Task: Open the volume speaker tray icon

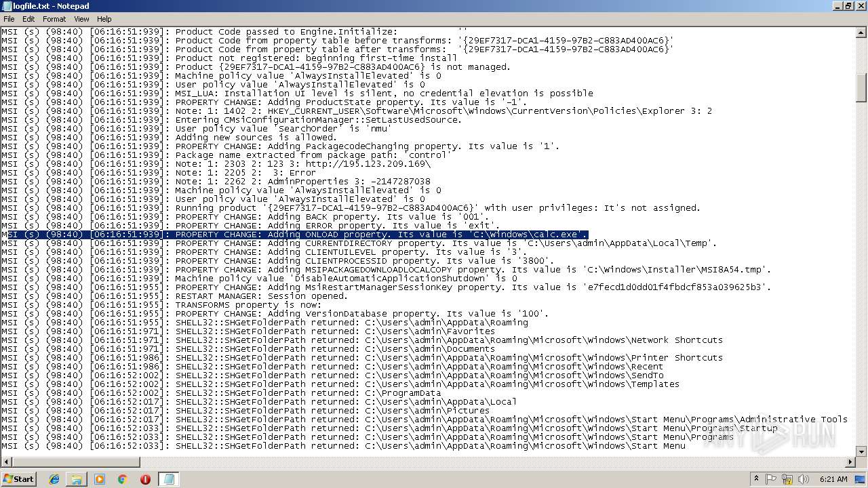Action: click(x=804, y=479)
